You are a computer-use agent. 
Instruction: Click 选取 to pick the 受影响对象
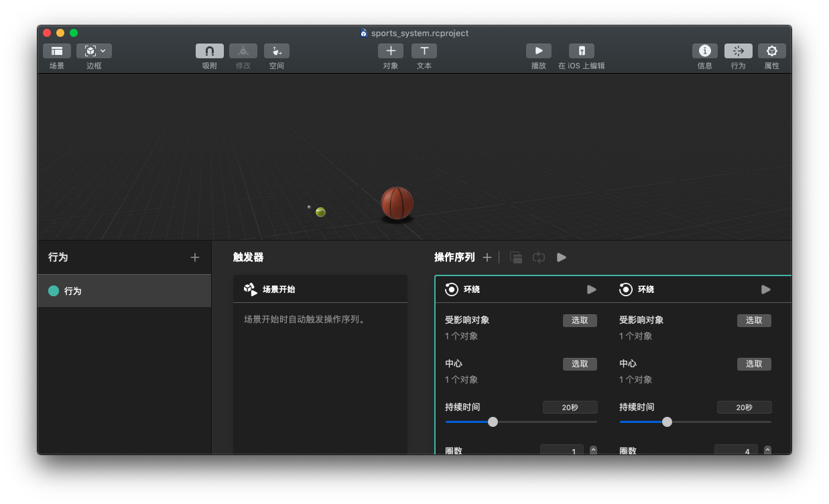tap(579, 320)
